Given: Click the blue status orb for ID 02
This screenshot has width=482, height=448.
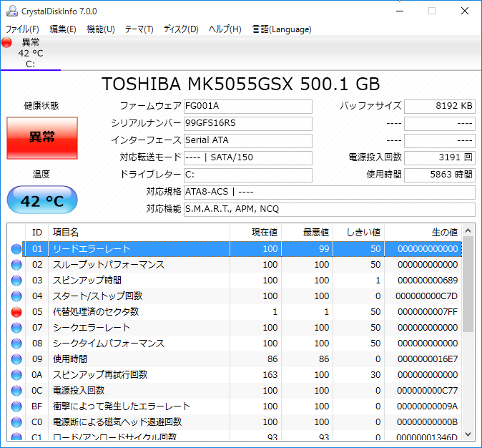Looking at the screenshot, I should [16, 265].
